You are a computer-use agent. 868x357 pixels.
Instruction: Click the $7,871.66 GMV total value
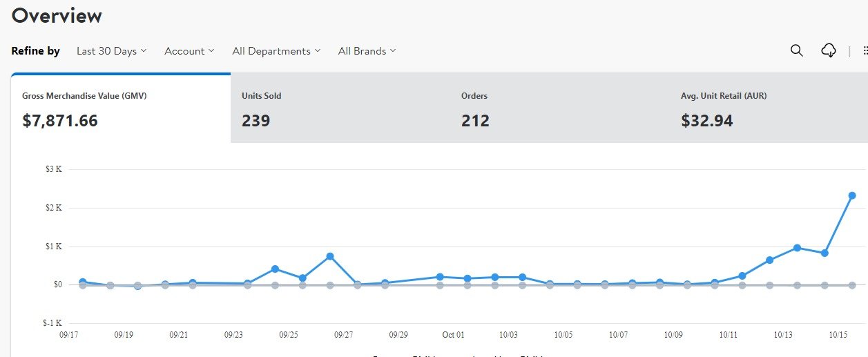pos(60,121)
